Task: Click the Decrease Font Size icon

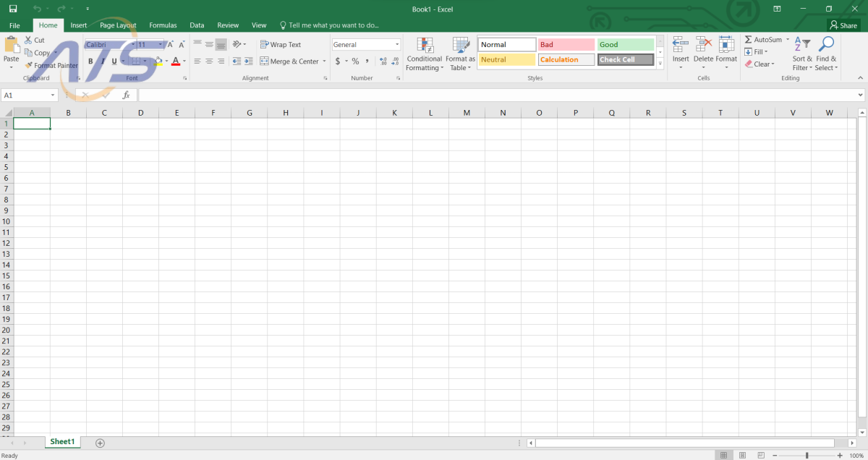Action: [181, 45]
